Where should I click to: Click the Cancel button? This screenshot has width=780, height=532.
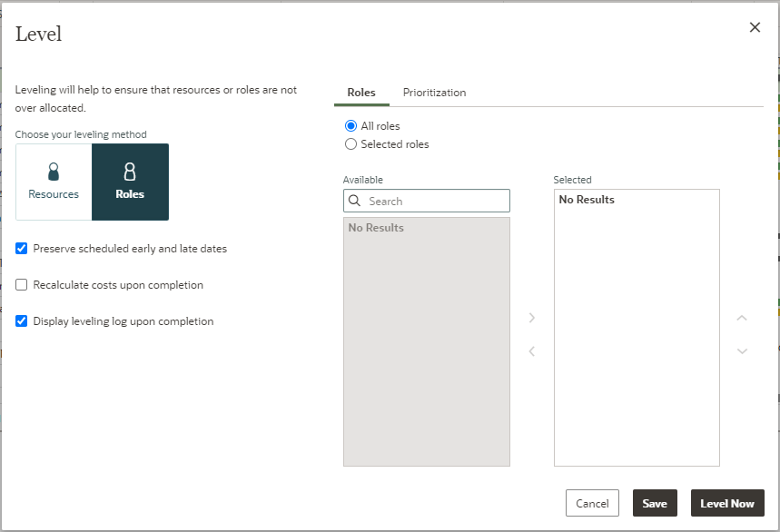tap(592, 503)
